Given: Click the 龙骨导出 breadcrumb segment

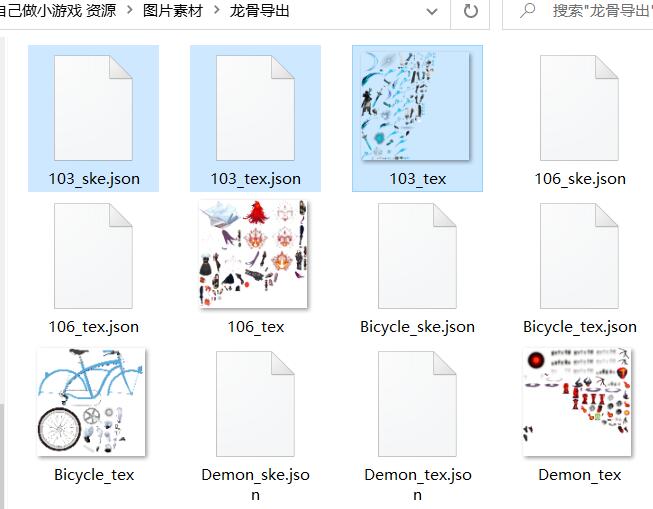Looking at the screenshot, I should [259, 10].
